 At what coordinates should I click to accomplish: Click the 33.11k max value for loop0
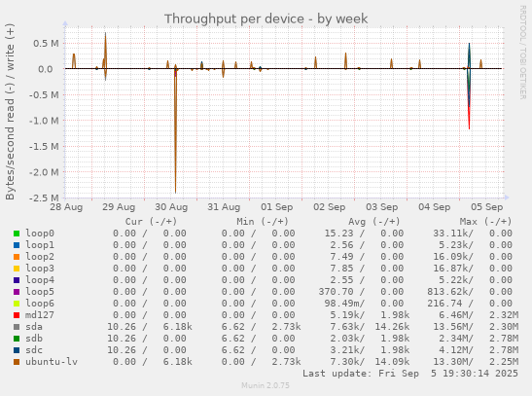tap(453, 234)
